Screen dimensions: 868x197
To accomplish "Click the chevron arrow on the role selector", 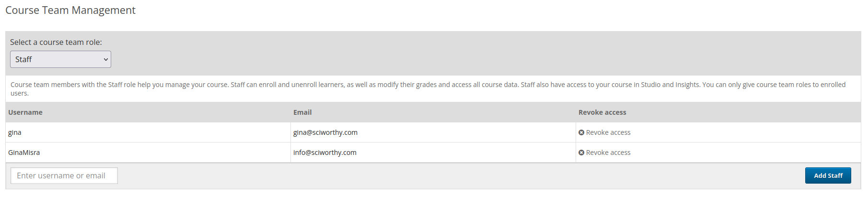I will pyautogui.click(x=105, y=59).
